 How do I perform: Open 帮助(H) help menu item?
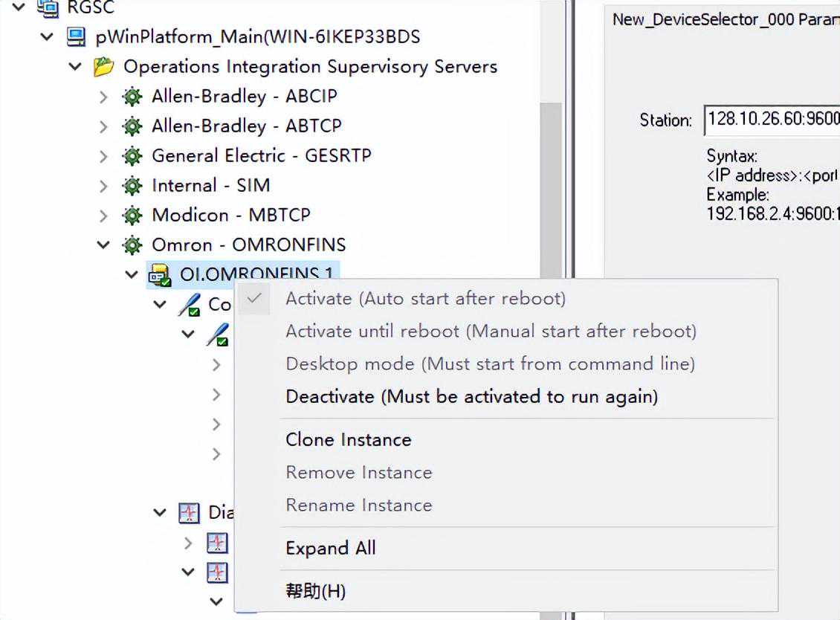[x=315, y=592]
